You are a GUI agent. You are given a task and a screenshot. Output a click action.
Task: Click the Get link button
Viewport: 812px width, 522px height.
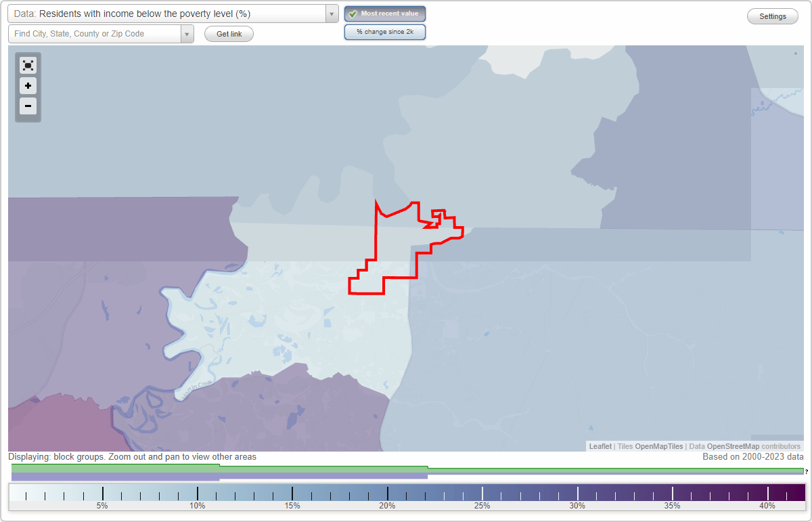click(229, 33)
